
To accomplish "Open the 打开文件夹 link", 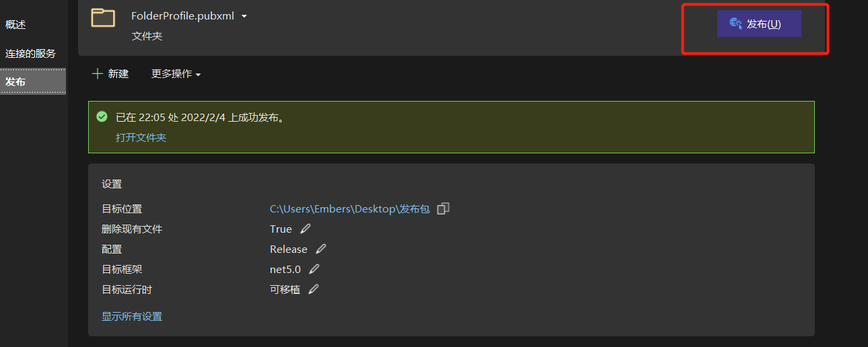I will click(141, 138).
